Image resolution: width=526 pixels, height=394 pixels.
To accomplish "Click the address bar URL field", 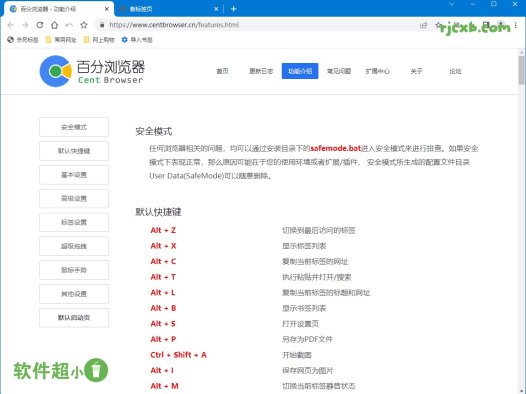I will tap(174, 25).
